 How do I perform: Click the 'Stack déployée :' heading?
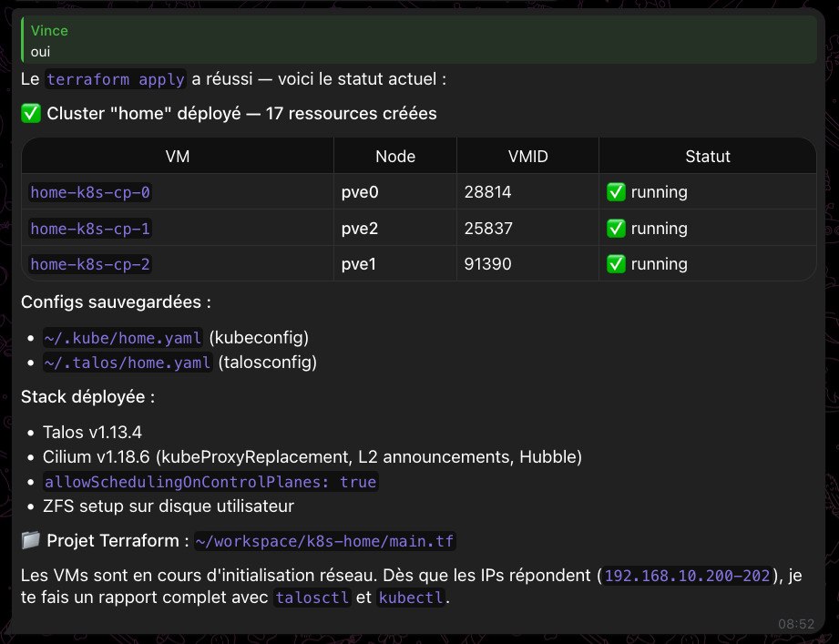click(87, 397)
